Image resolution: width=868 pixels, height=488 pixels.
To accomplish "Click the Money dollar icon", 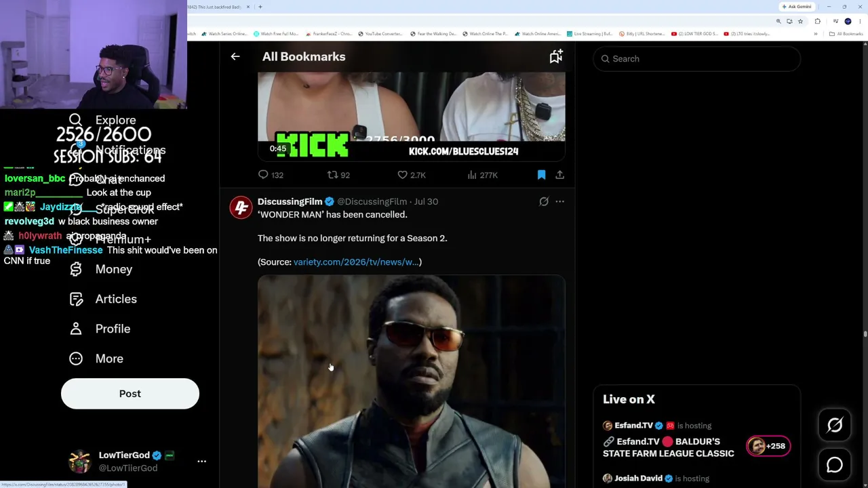I will pos(76,269).
